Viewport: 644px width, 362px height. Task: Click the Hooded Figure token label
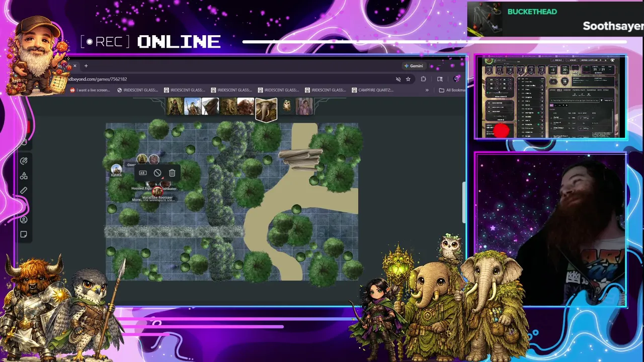pos(142,189)
